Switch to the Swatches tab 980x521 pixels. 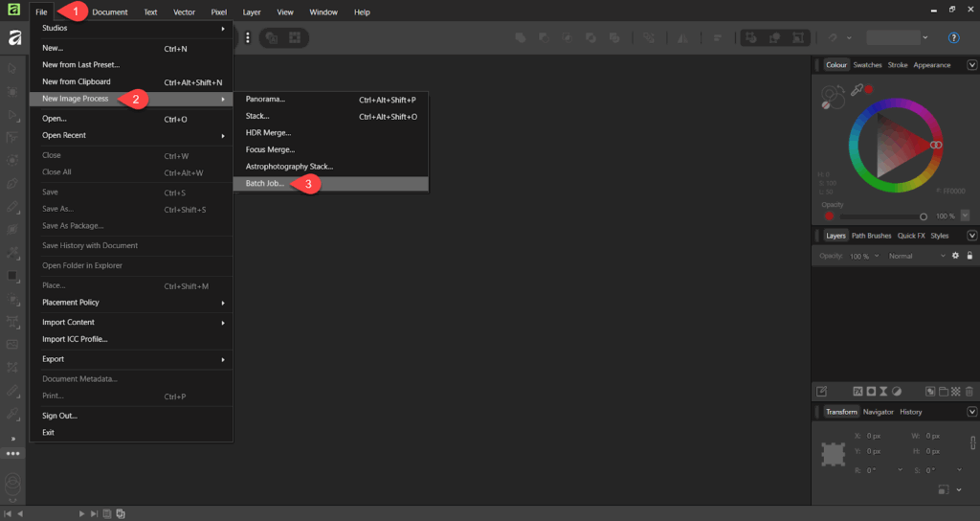867,65
